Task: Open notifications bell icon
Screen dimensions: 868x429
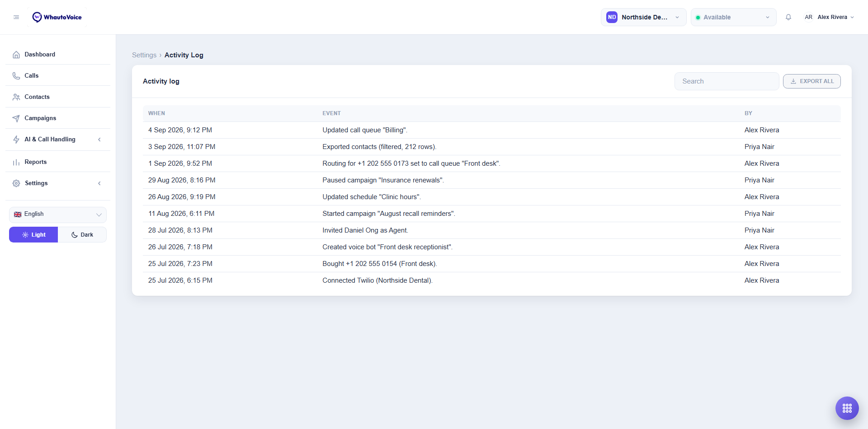Action: coord(788,17)
